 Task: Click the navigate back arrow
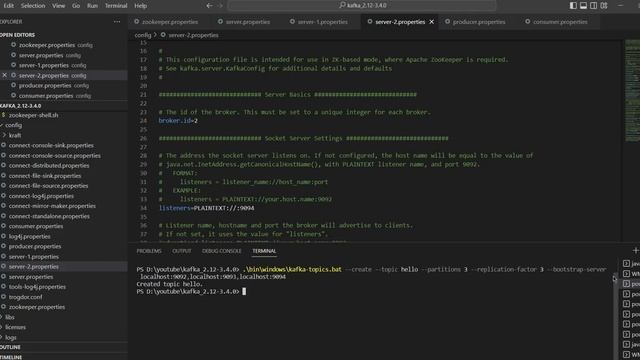(209, 6)
